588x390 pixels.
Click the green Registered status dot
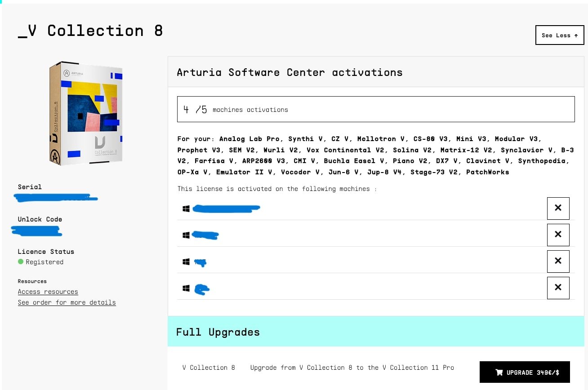pyautogui.click(x=21, y=261)
